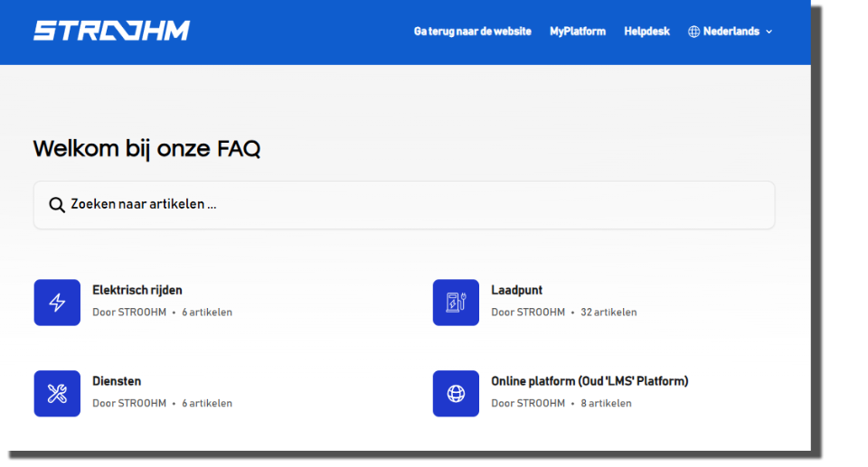
Task: Click the lightning bolt icon for Elektrisch rijden
Action: click(57, 303)
